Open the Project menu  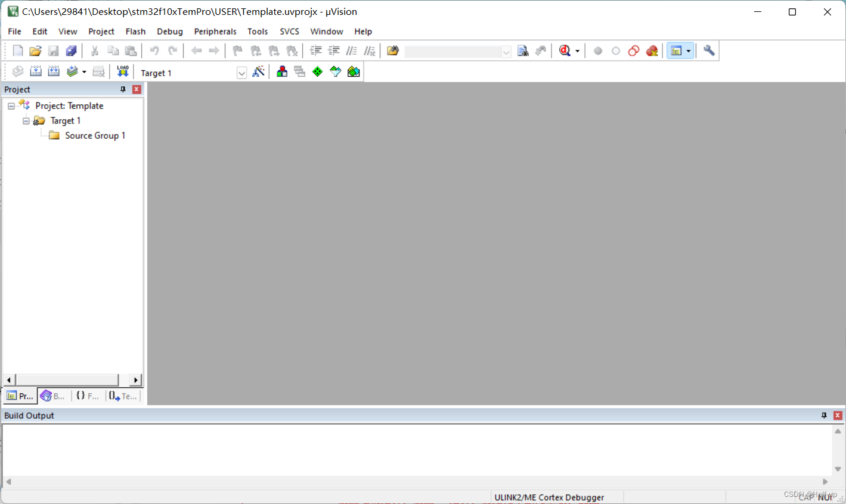[x=101, y=32]
